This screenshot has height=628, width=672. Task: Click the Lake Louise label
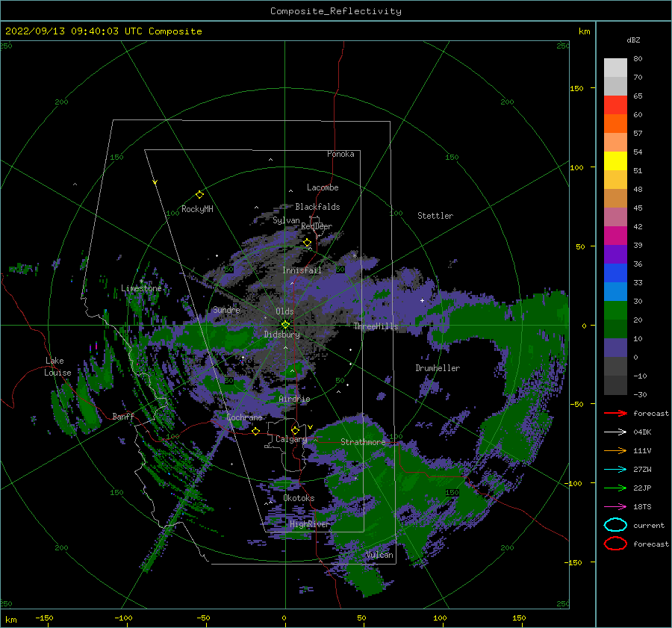[x=57, y=367]
